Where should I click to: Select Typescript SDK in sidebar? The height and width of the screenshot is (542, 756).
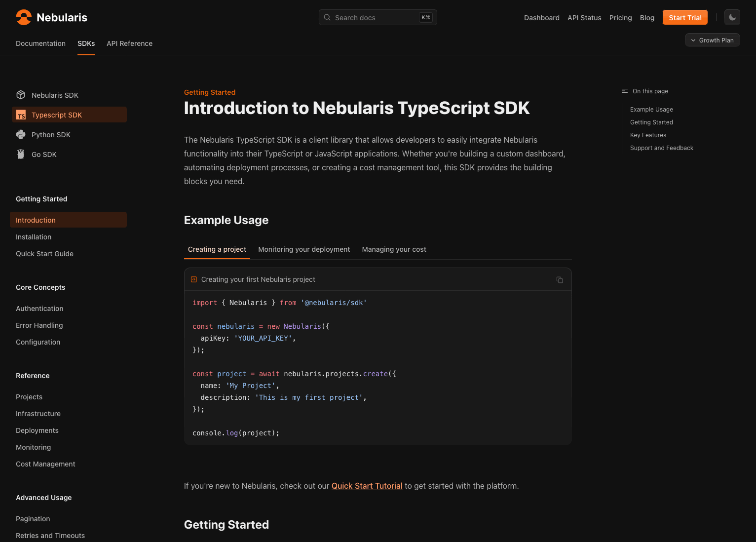(x=69, y=115)
